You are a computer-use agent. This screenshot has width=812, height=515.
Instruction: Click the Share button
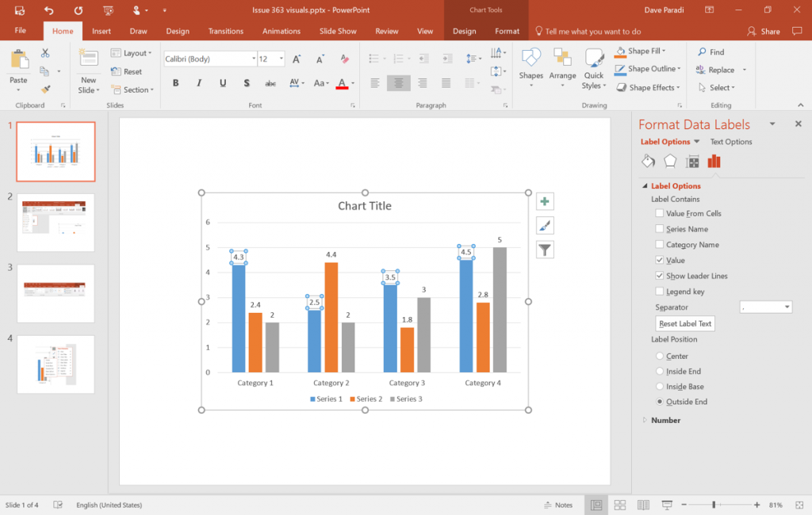[764, 32]
